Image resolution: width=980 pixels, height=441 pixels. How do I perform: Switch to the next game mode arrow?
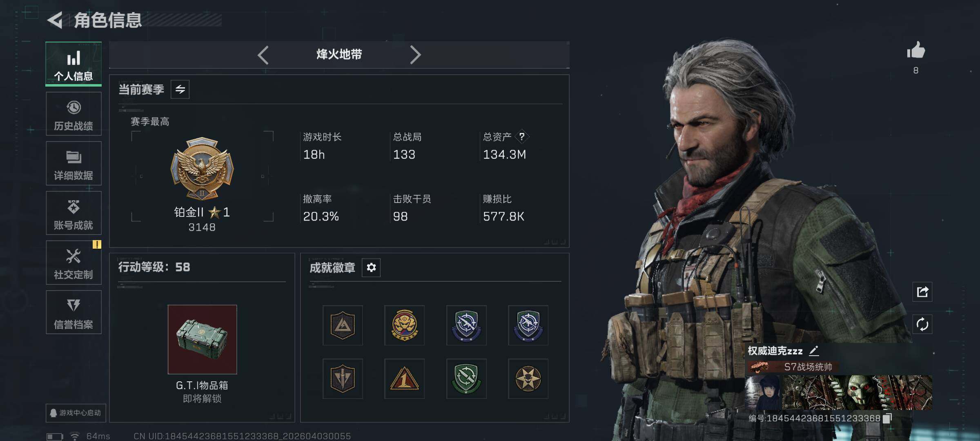[415, 55]
